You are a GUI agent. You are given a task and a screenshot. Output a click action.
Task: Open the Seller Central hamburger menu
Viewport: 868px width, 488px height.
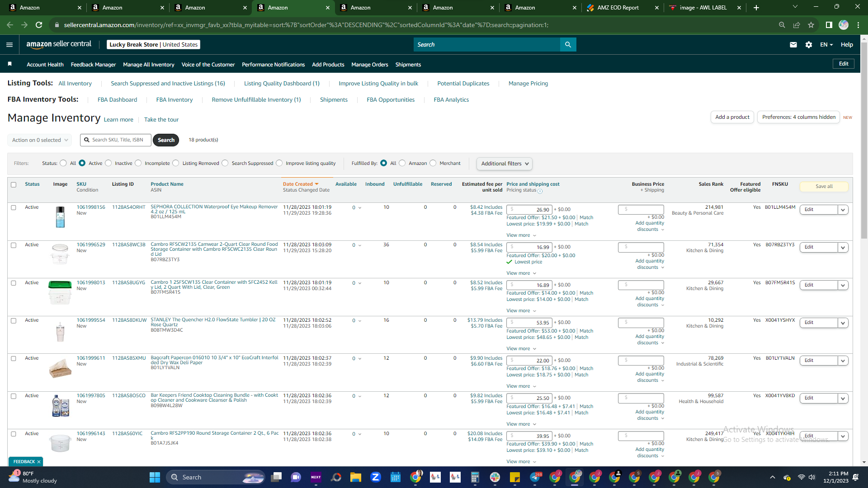[9, 45]
